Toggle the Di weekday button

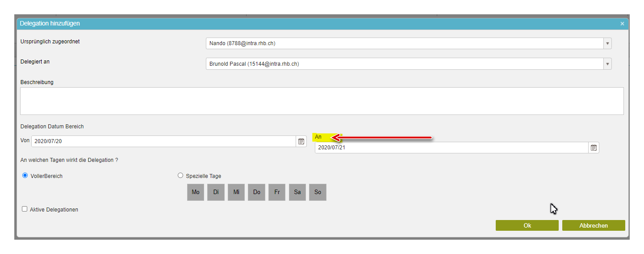pyautogui.click(x=216, y=192)
